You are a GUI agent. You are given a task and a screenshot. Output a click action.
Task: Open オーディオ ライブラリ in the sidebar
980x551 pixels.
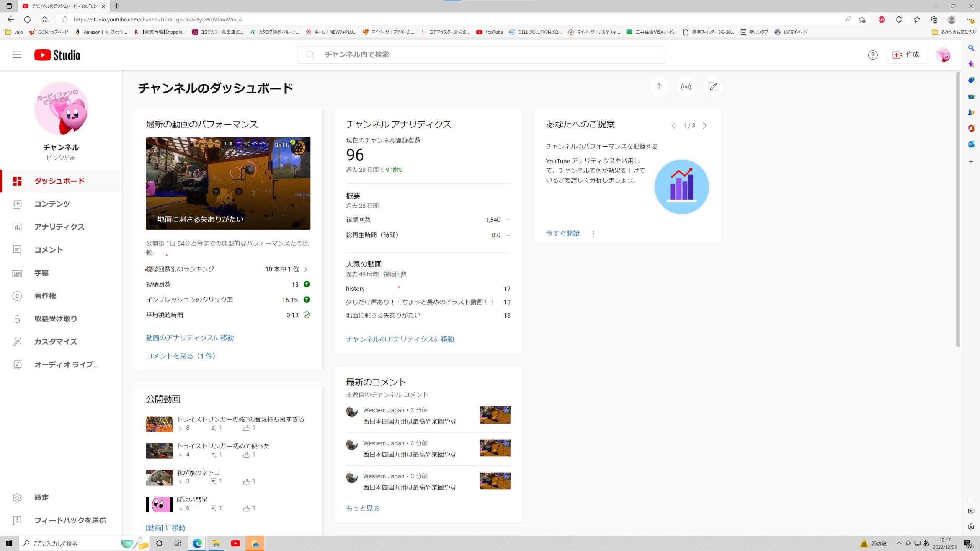click(x=61, y=365)
